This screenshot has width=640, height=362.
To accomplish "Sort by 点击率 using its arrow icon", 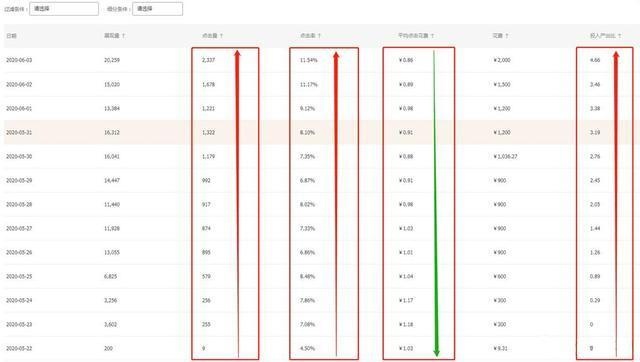I will [x=320, y=36].
